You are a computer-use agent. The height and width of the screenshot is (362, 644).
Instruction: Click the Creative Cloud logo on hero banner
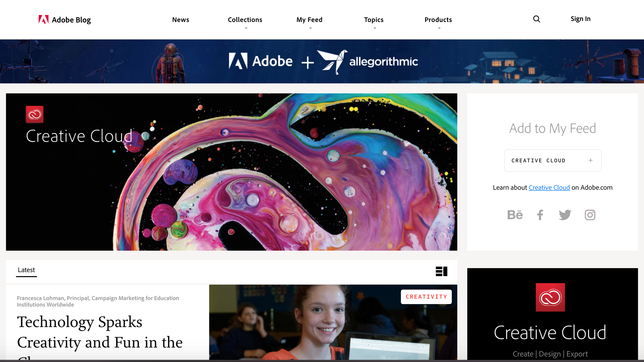(x=35, y=115)
